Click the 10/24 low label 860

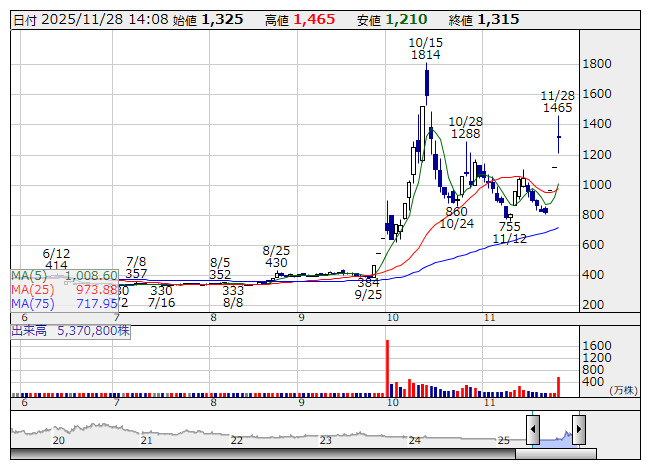(x=456, y=212)
